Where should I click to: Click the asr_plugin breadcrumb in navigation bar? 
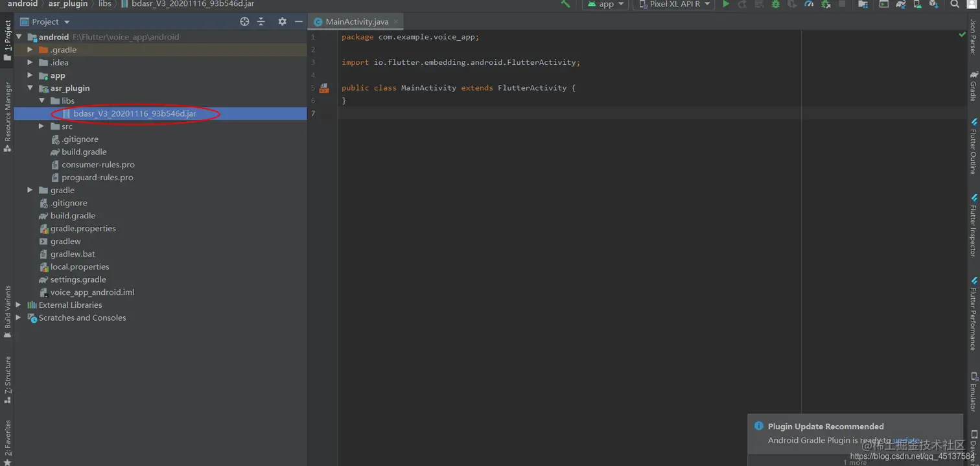click(68, 4)
